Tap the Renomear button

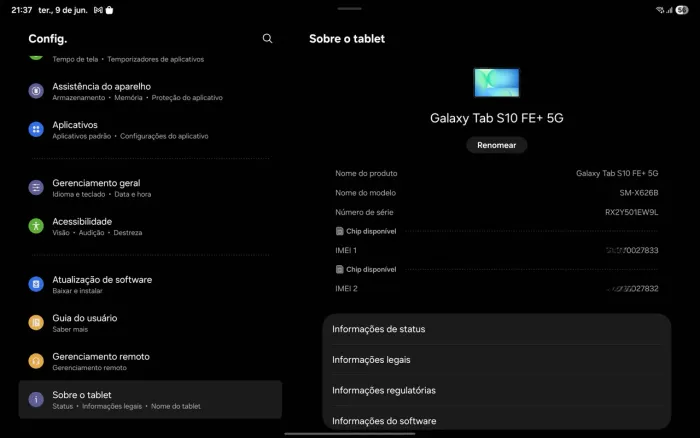click(x=496, y=145)
